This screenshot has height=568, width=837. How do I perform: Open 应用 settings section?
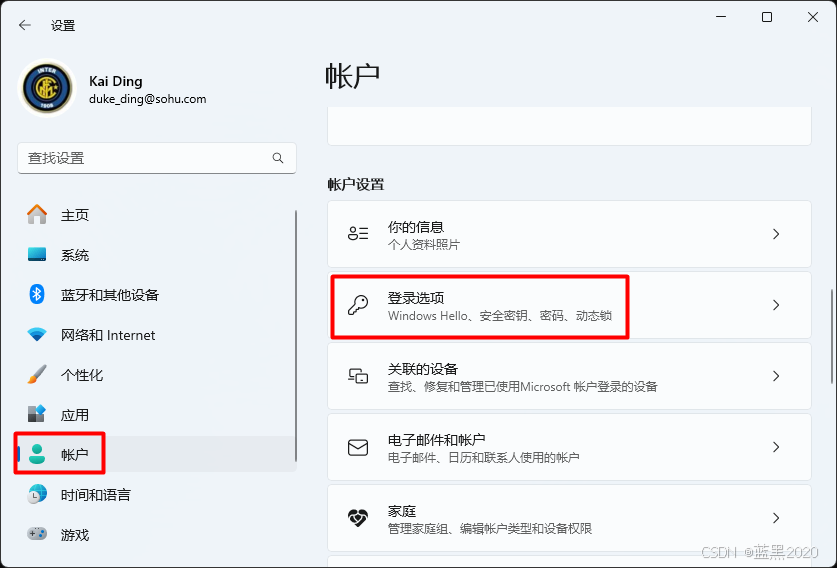pyautogui.click(x=75, y=415)
